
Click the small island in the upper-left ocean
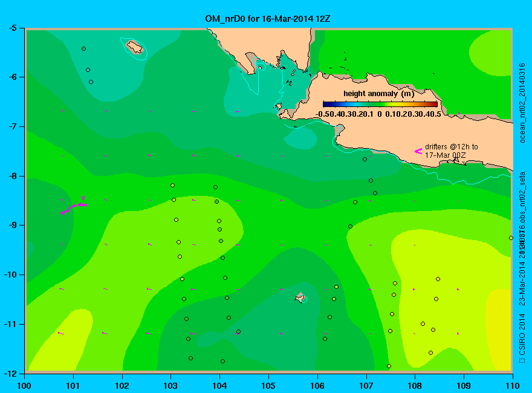(135, 47)
